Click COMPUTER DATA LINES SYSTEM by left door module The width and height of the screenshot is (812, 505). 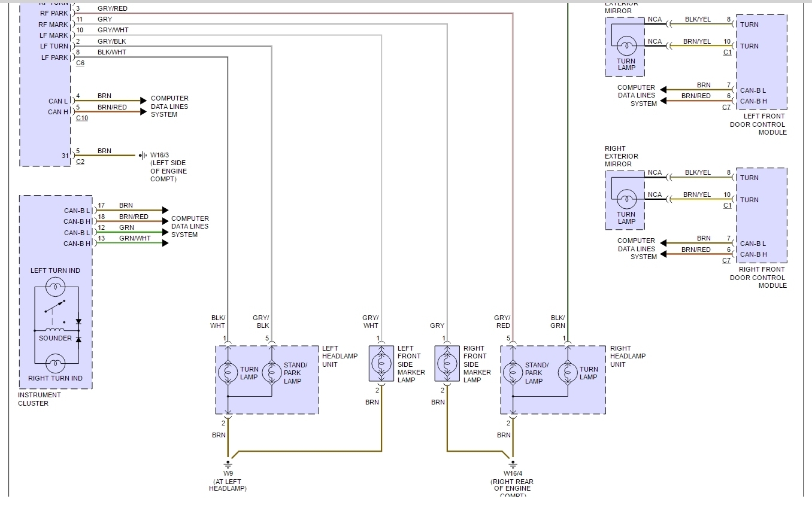coord(637,95)
